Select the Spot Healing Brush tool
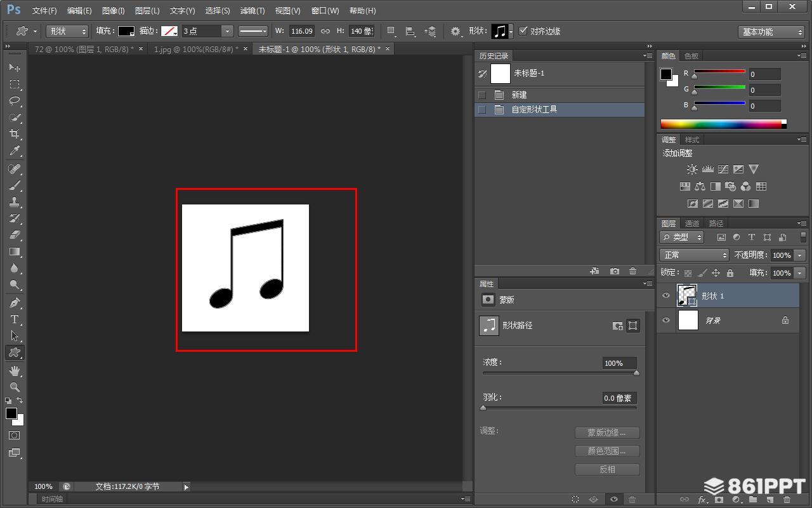812x508 pixels. tap(15, 169)
